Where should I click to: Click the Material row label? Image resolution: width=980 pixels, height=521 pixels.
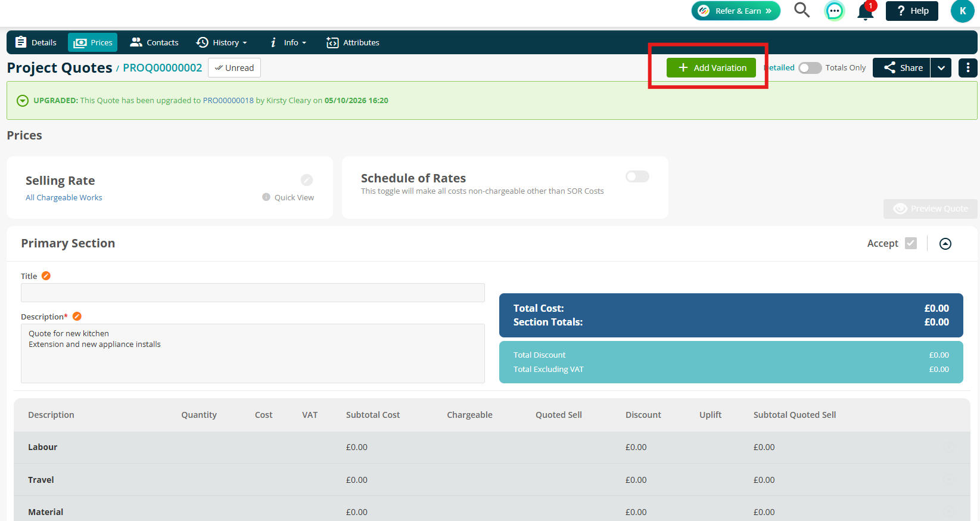point(46,512)
